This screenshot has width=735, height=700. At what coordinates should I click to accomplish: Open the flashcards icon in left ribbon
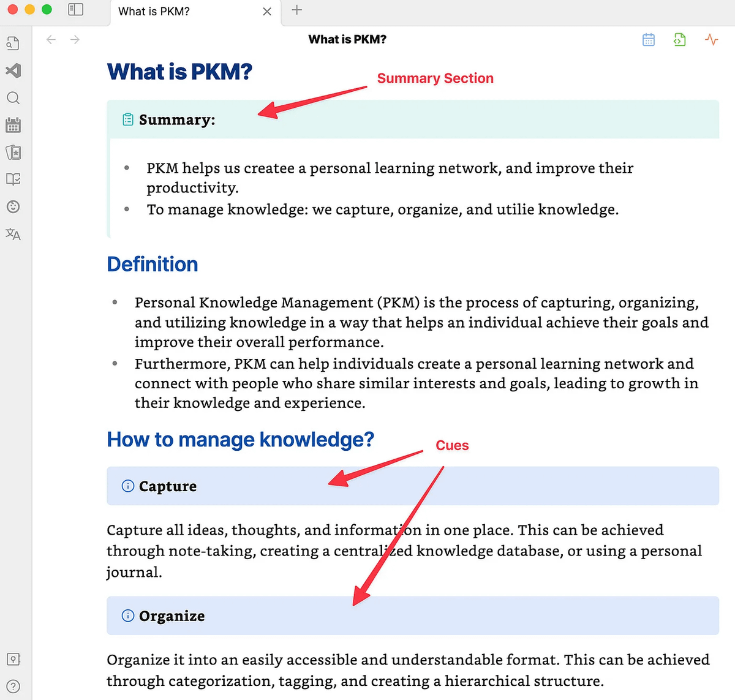click(13, 152)
